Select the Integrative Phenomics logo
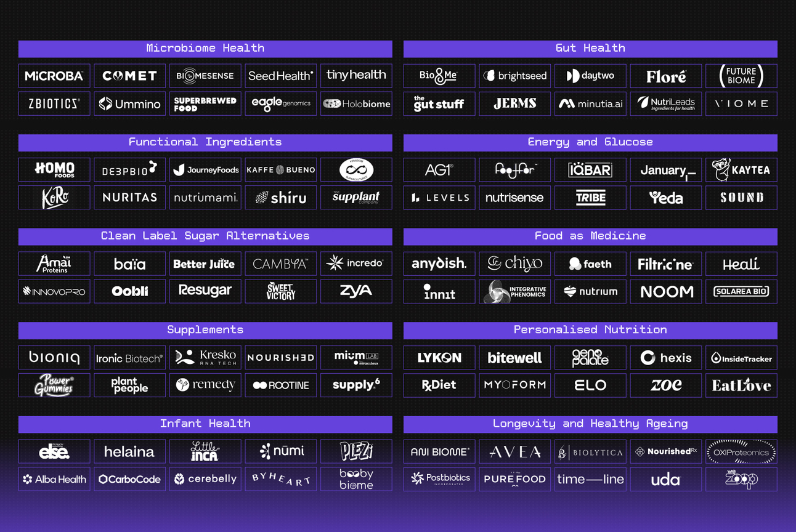Image resolution: width=796 pixels, height=532 pixels. click(515, 291)
